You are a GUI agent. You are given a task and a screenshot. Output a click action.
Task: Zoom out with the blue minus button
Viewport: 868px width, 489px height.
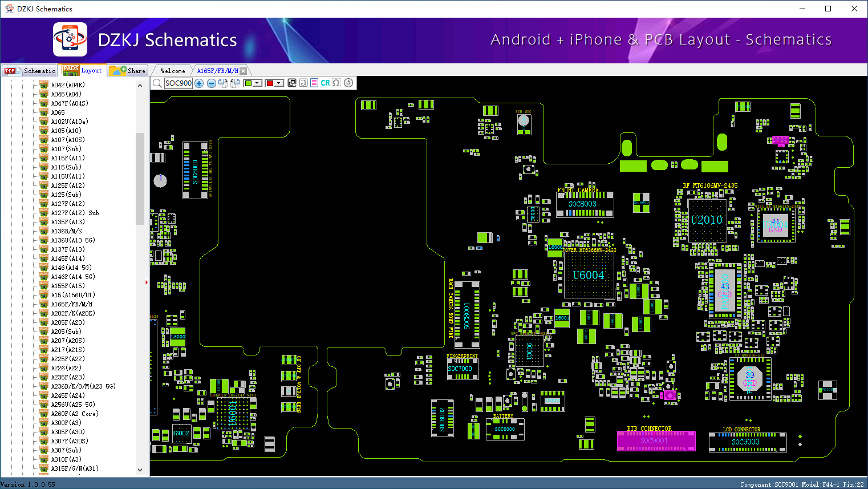pyautogui.click(x=211, y=83)
